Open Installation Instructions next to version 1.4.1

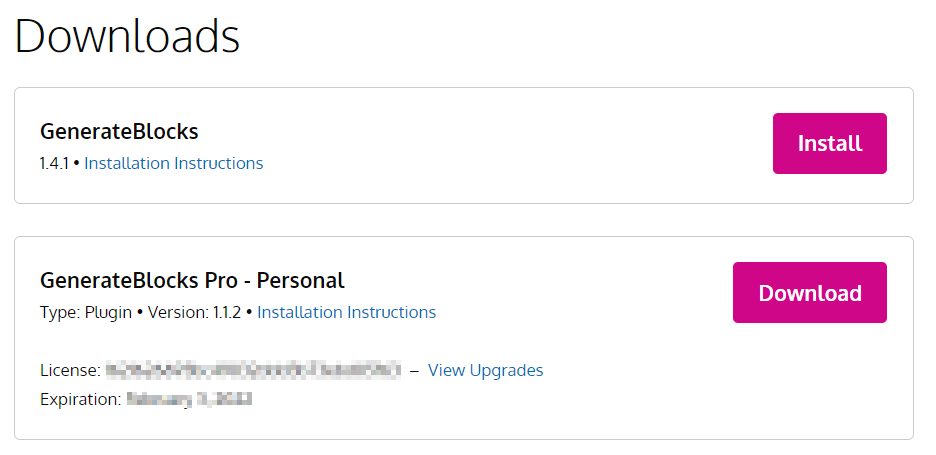click(x=174, y=163)
